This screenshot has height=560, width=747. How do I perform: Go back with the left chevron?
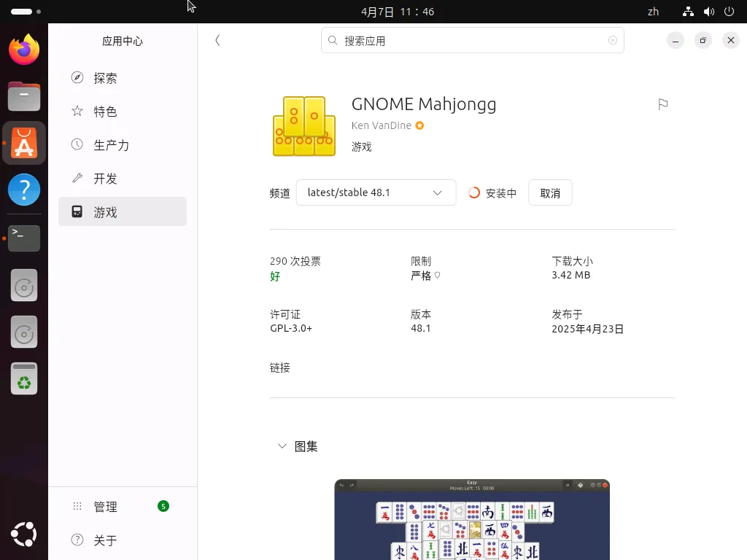pos(217,41)
